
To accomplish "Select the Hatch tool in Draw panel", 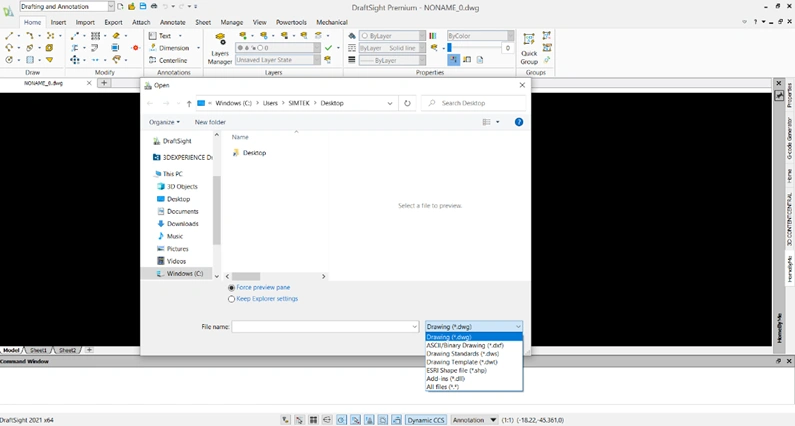I will point(30,60).
